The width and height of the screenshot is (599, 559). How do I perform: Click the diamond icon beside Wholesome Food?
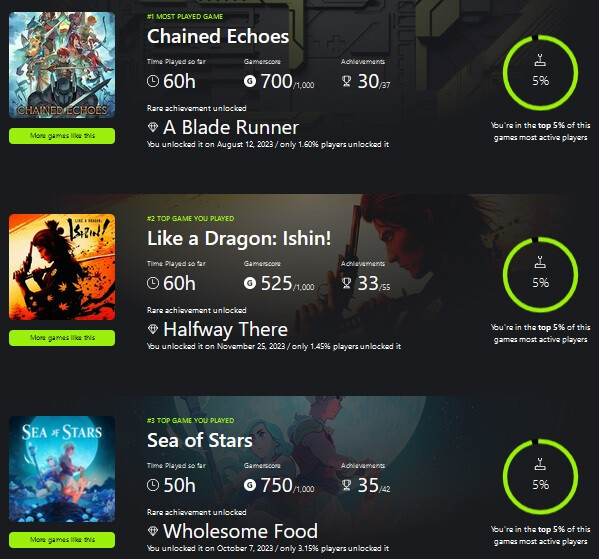click(x=153, y=531)
